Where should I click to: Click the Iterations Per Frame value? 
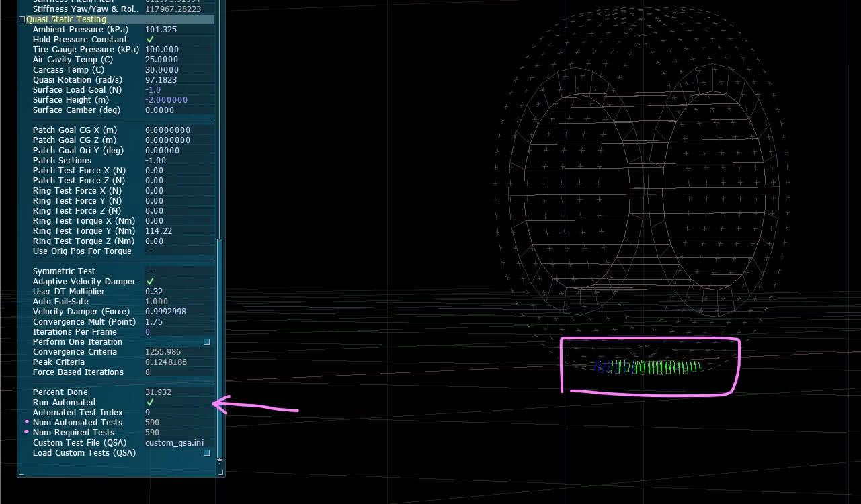click(x=148, y=332)
